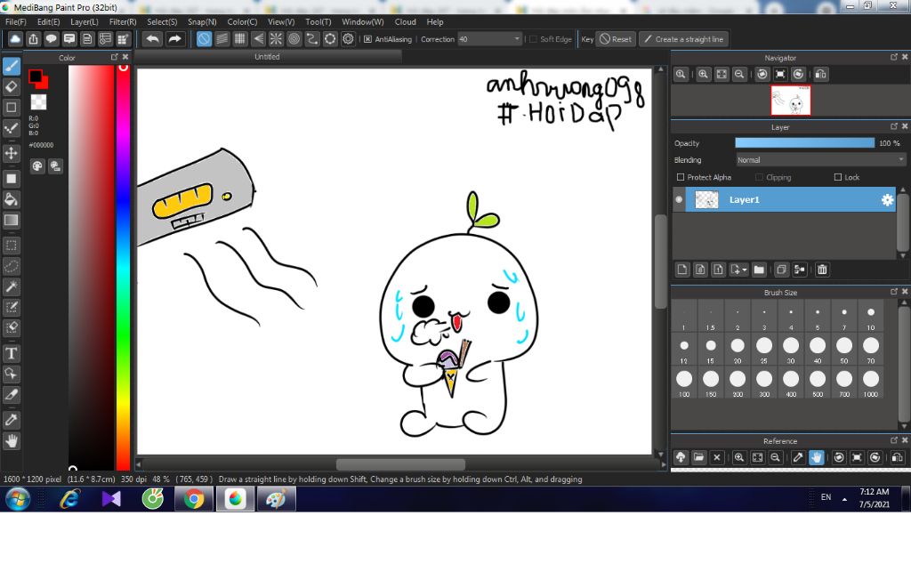Open snap settings gear icon
This screenshot has width=911, height=588.
[x=348, y=39]
